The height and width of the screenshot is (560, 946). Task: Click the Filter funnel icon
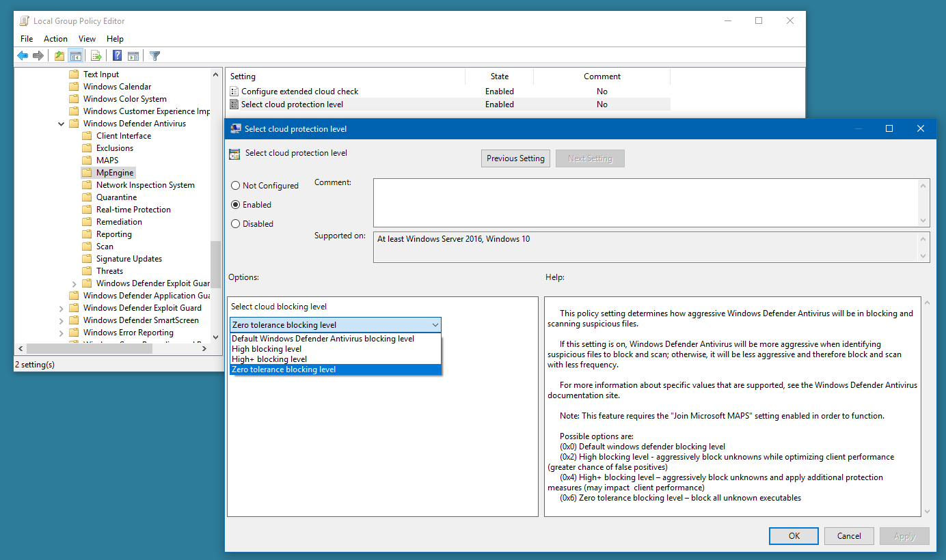(155, 56)
